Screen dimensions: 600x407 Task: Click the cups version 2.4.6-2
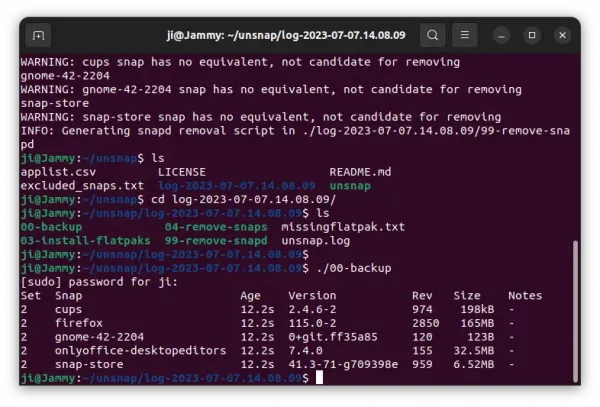click(312, 309)
